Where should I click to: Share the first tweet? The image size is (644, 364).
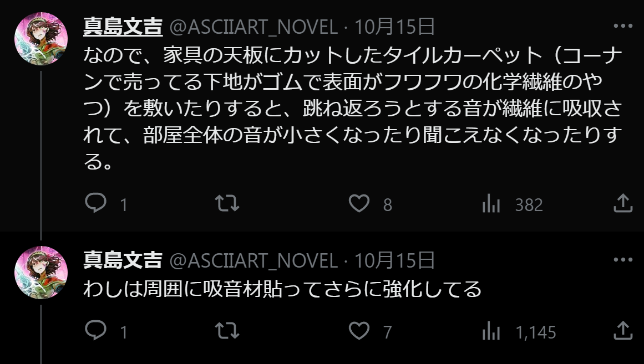point(623,203)
